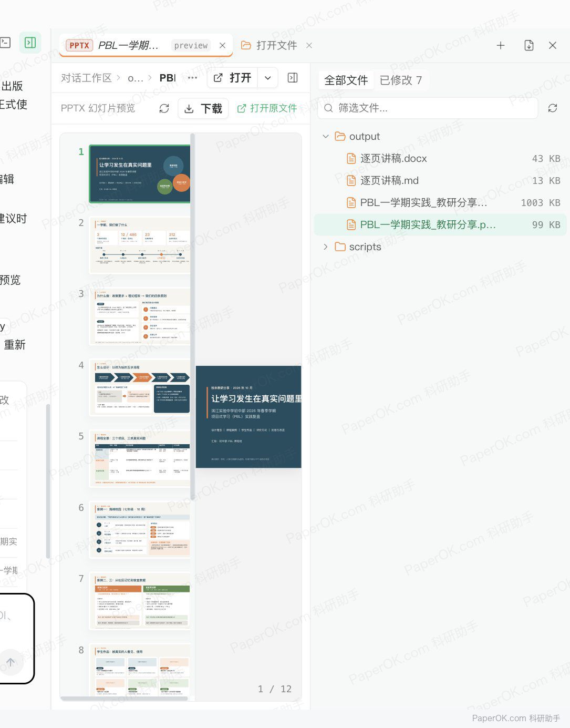Select slide 1 thumbnail
This screenshot has width=570, height=728.
(x=140, y=174)
